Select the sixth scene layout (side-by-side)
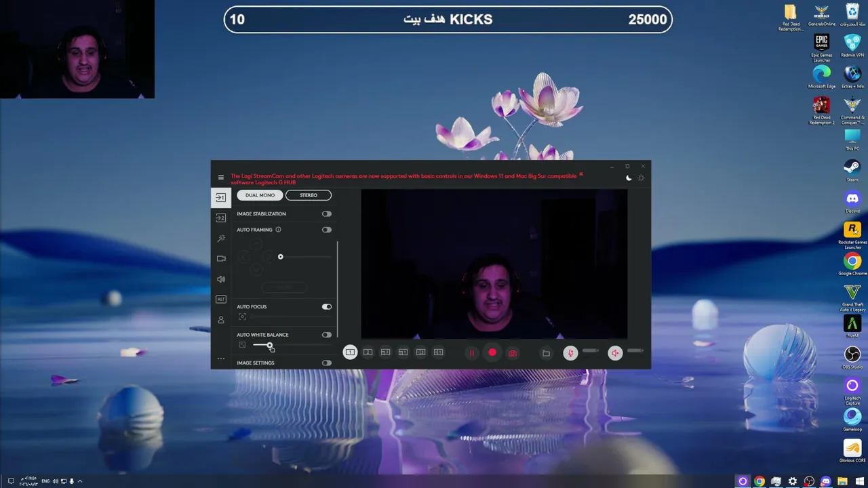 (x=438, y=352)
